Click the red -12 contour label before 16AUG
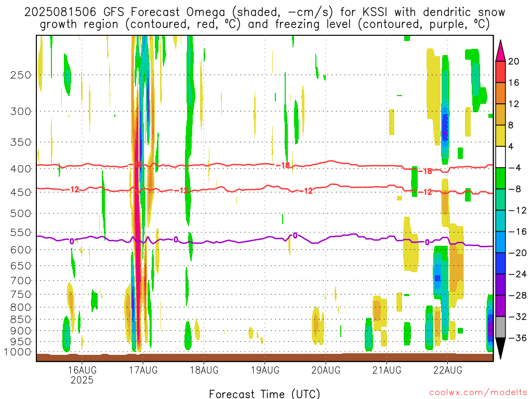 click(x=72, y=189)
